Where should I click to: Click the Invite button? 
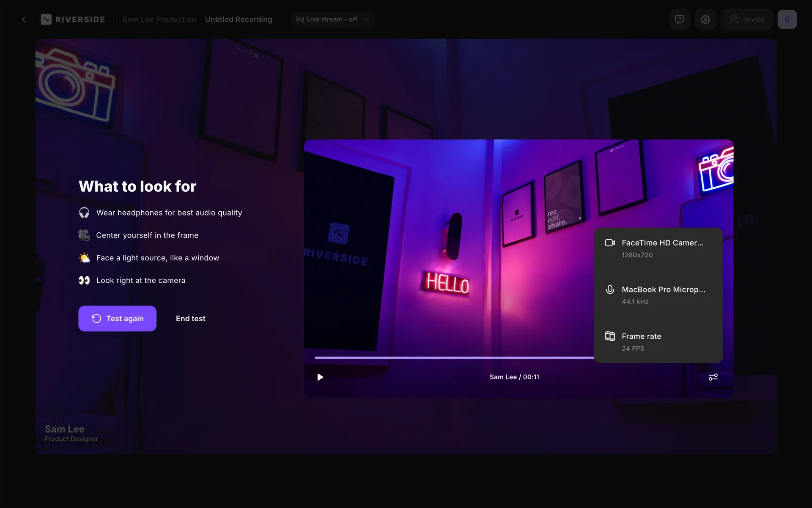tap(747, 19)
